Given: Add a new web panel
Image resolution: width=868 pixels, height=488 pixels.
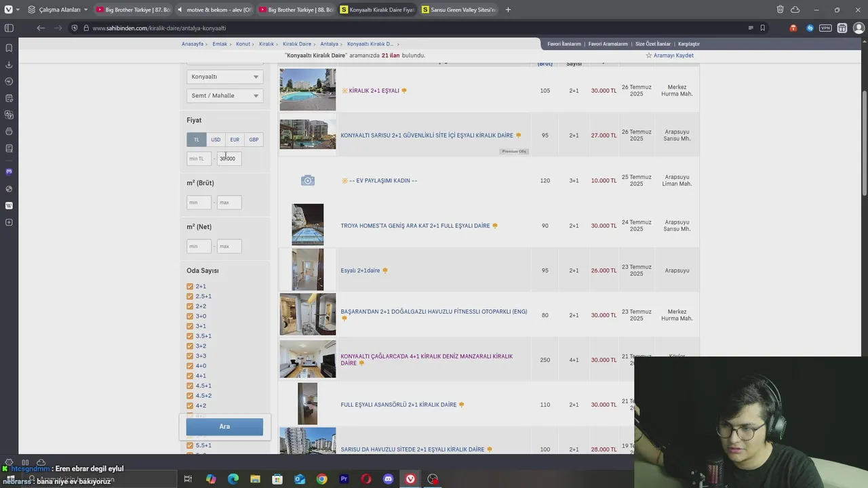Looking at the screenshot, I should pyautogui.click(x=9, y=222).
